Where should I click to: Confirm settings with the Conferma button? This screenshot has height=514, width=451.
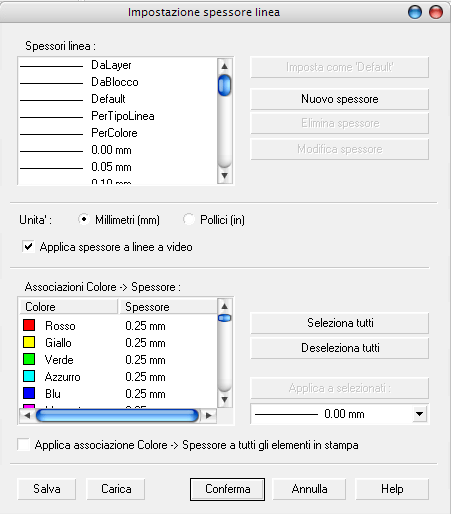[x=227, y=489]
